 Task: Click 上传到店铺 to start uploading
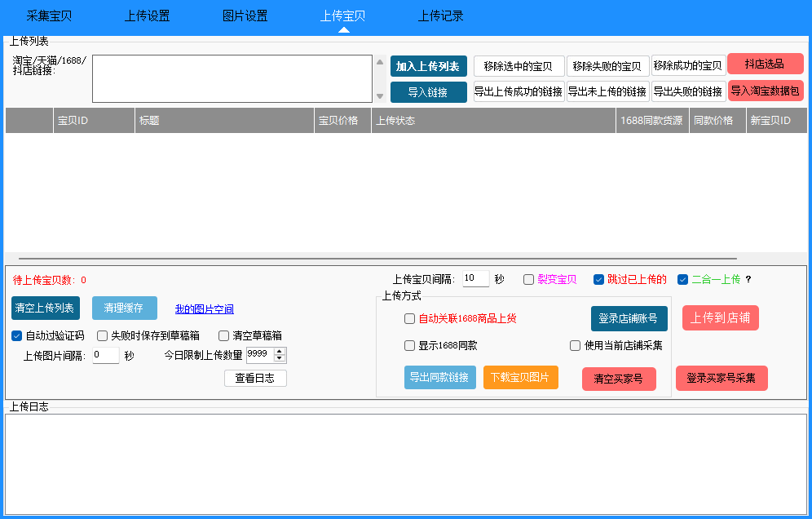pos(720,318)
